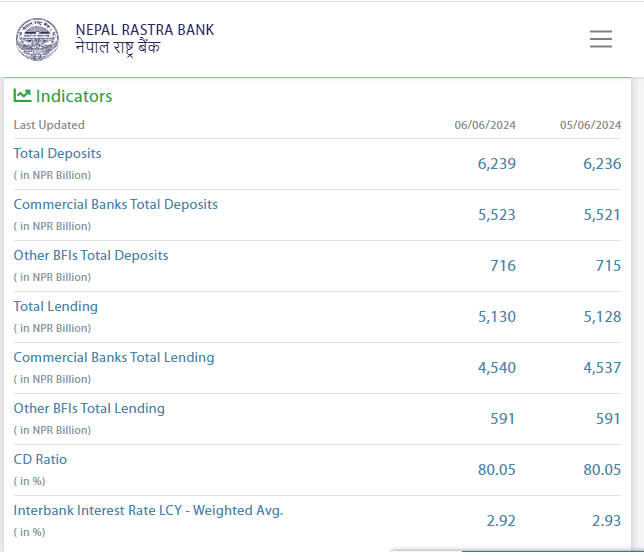Image resolution: width=644 pixels, height=552 pixels.
Task: Click the Nepal Rastra Bank logo emblem
Action: tap(37, 39)
